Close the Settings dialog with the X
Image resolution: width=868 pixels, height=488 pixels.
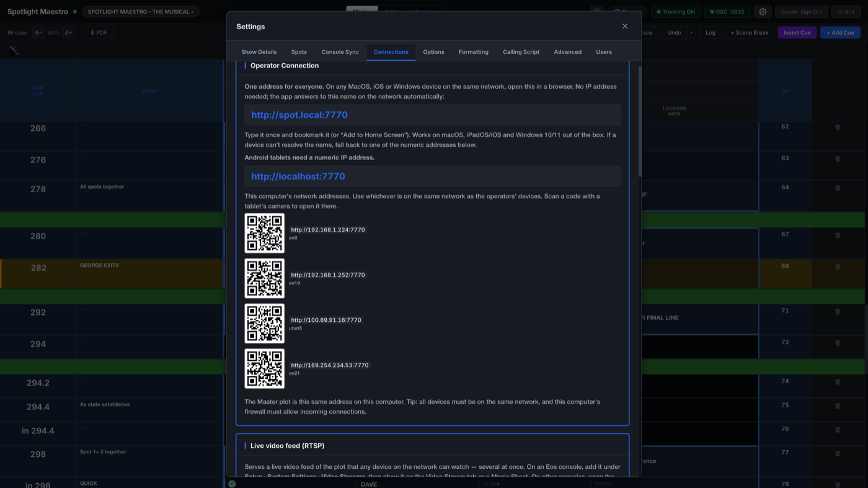coord(625,26)
